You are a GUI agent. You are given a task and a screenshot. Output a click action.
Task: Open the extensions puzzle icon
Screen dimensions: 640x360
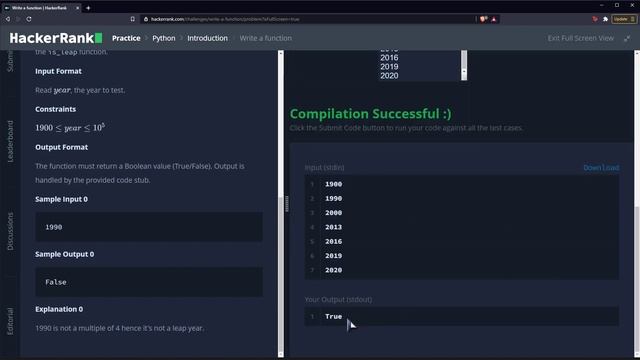(x=605, y=19)
